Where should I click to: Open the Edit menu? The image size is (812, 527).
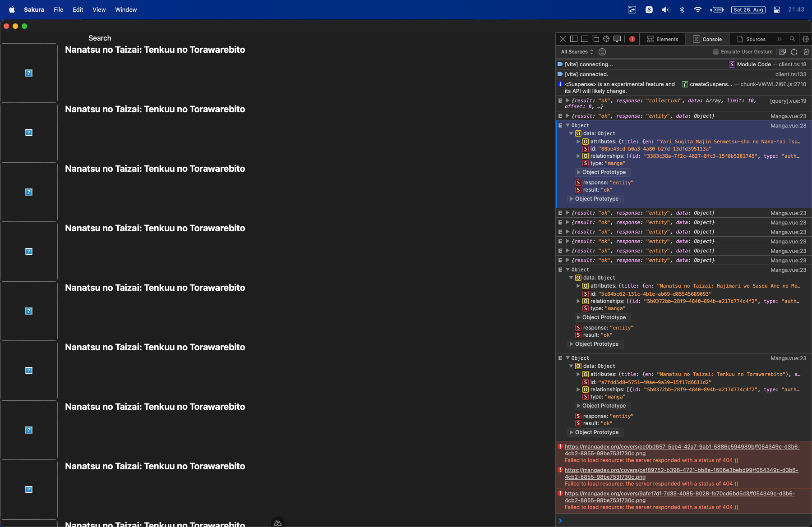78,9
